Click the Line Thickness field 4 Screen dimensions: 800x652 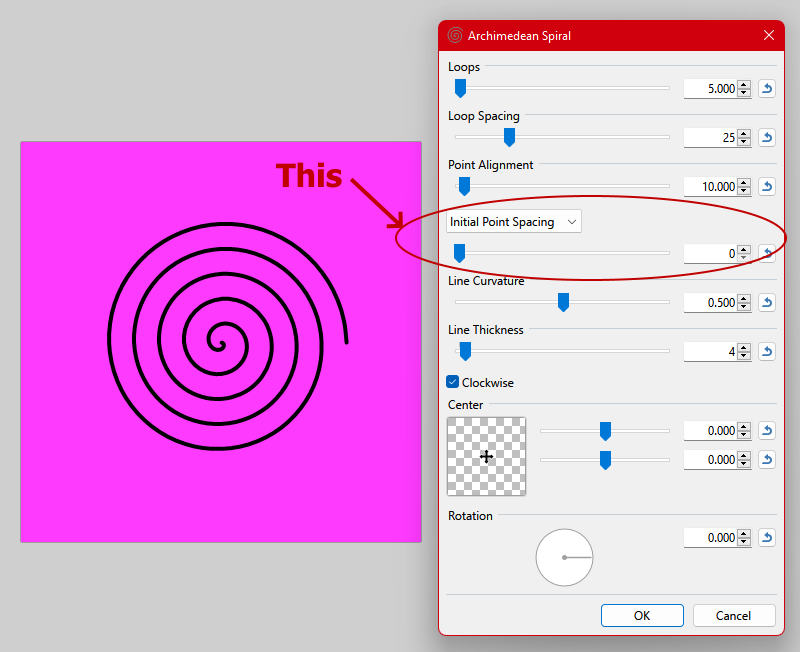[711, 352]
